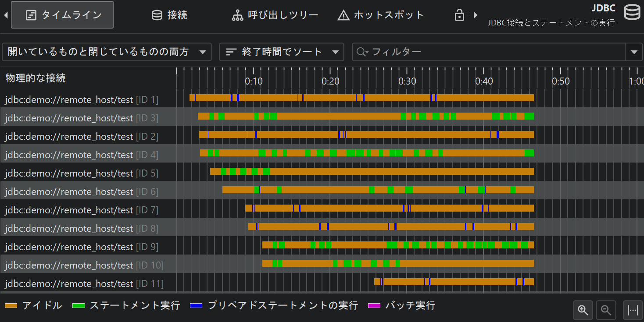
Task: Click the right tab scroll arrow
Action: point(475,15)
